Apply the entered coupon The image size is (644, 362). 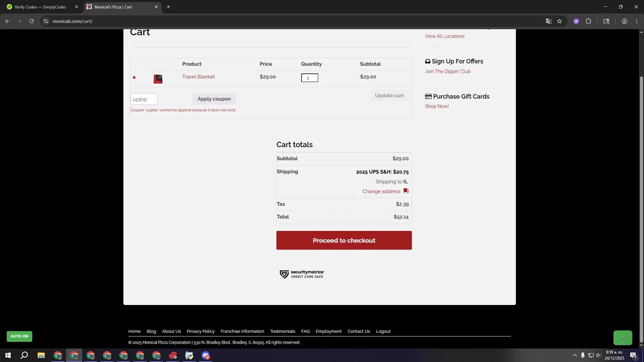(x=214, y=99)
